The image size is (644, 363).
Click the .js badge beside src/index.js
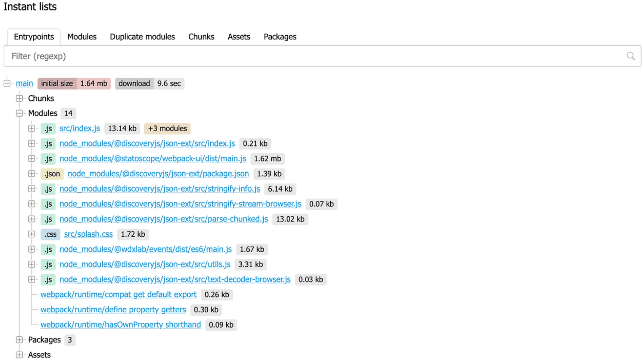[x=48, y=128]
